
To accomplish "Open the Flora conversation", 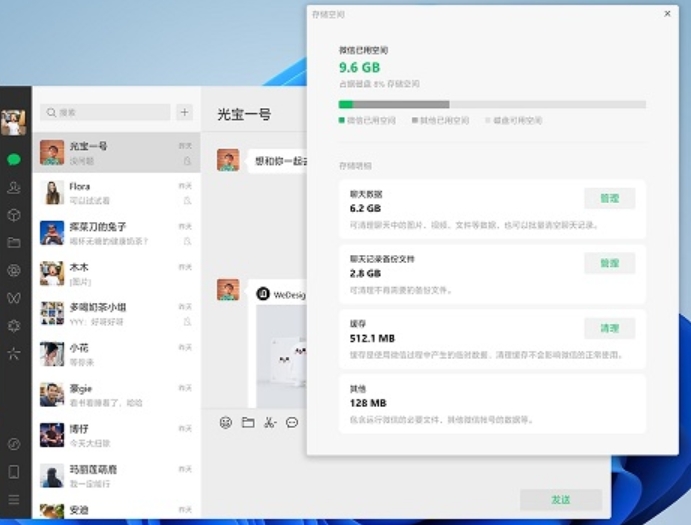I will (x=117, y=193).
